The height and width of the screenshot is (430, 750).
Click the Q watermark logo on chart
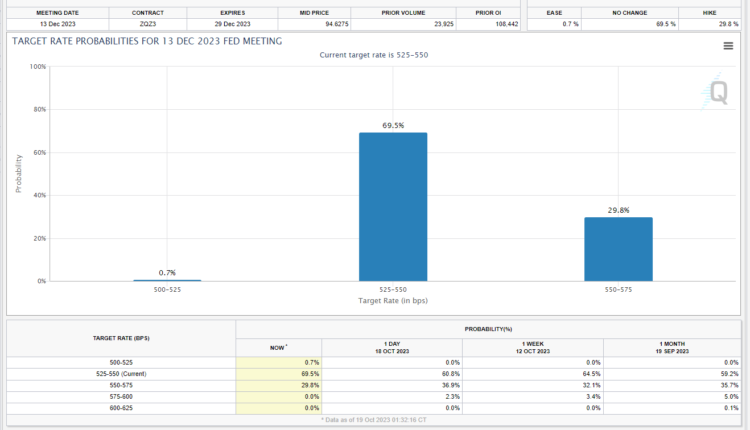coord(717,92)
